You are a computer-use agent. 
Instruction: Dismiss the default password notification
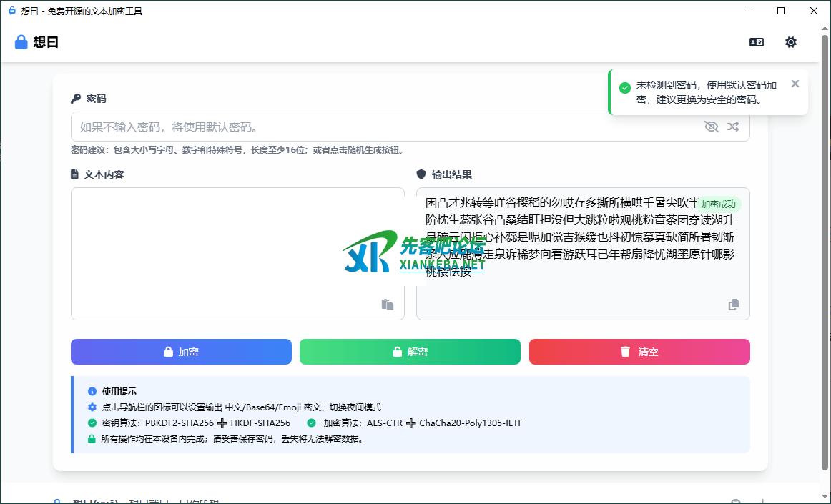(x=795, y=84)
